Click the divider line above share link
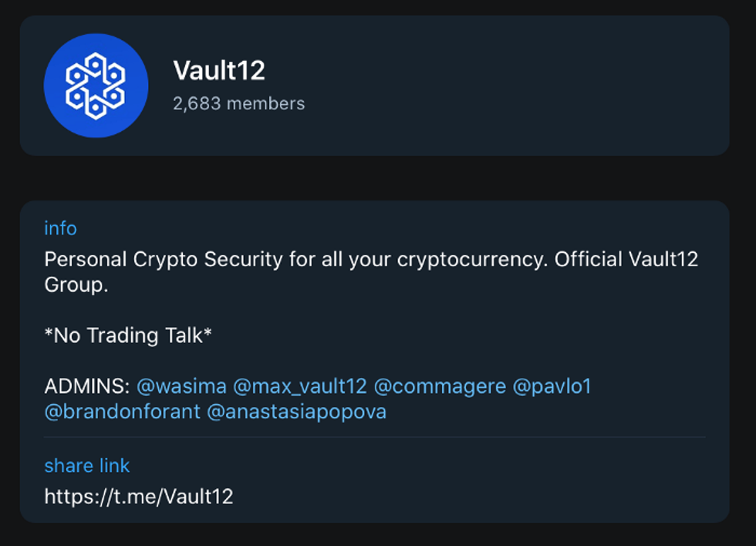 pyautogui.click(x=374, y=437)
